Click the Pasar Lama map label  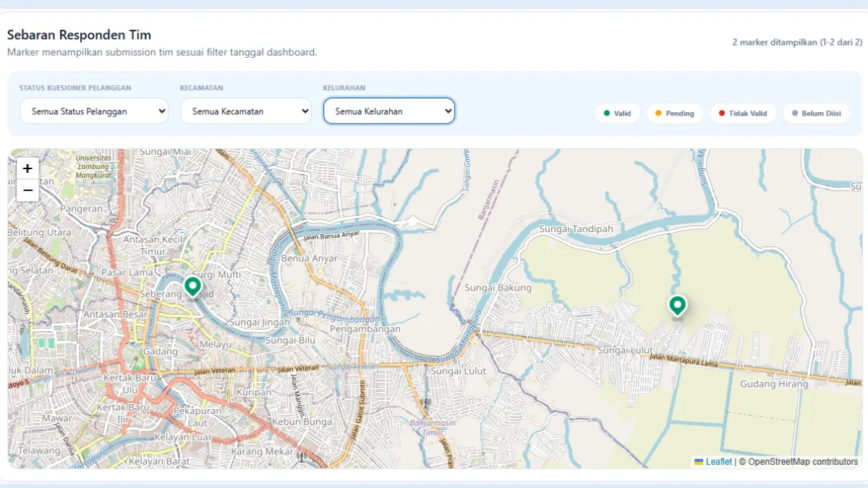(127, 273)
